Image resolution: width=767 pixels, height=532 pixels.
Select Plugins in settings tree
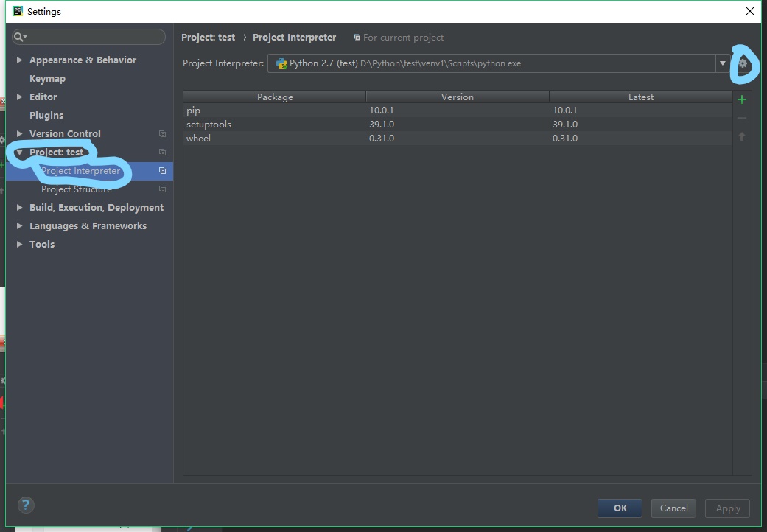coord(46,116)
